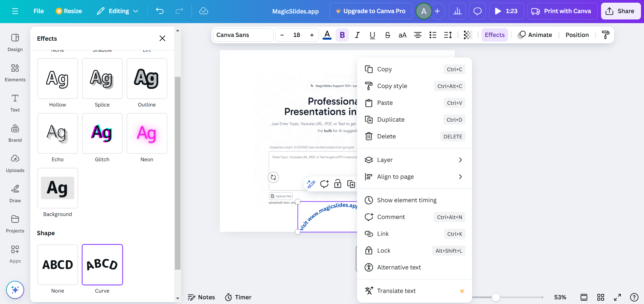Check the cloud save status icon
Image resolution: width=644 pixels, height=304 pixels.
(x=204, y=11)
